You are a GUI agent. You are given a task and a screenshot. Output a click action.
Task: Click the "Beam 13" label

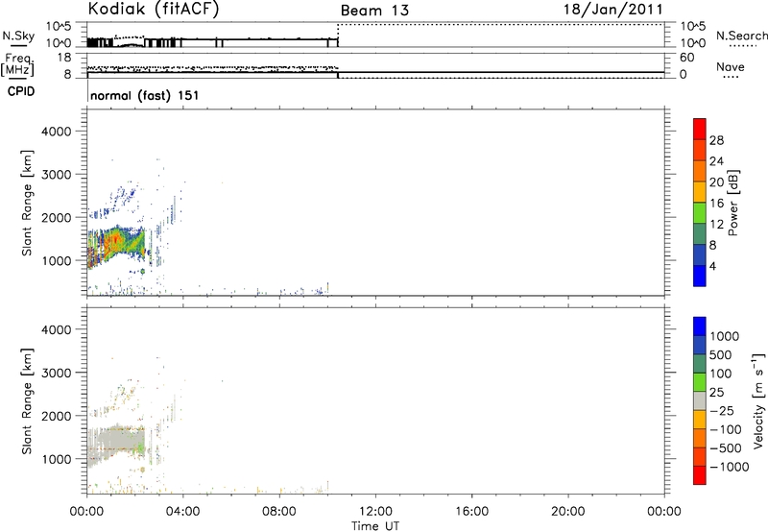pyautogui.click(x=374, y=11)
